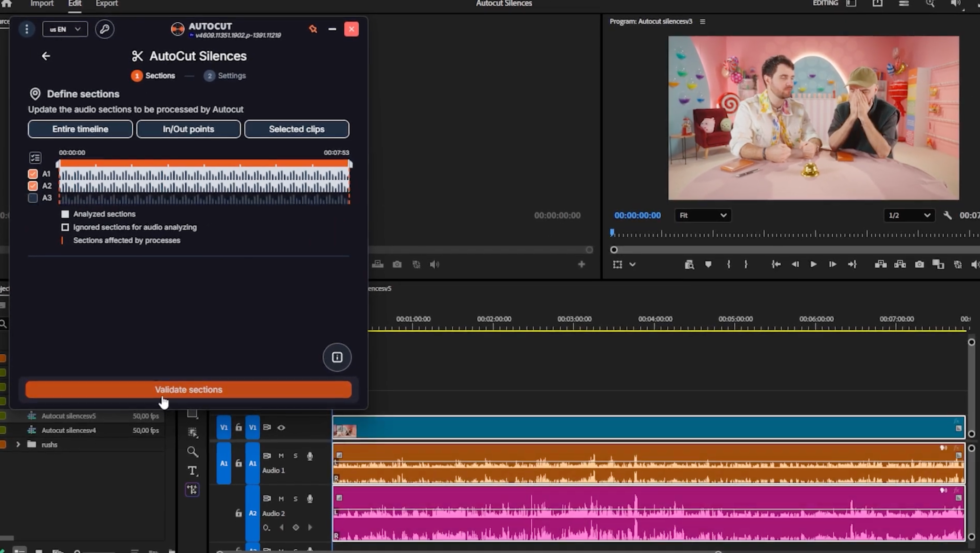Screen dimensions: 980x553
Task: Click the voice-over record mic on Audio 2
Action: 310,499
